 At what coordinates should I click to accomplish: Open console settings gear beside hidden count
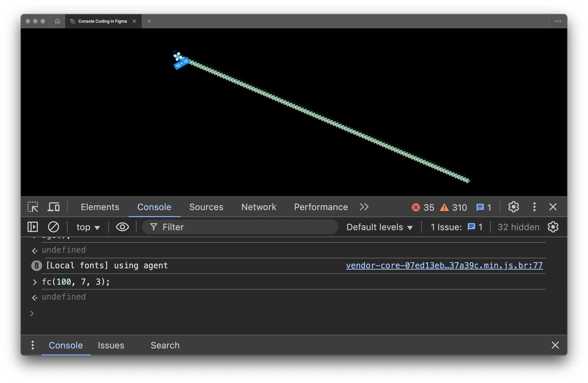click(553, 227)
